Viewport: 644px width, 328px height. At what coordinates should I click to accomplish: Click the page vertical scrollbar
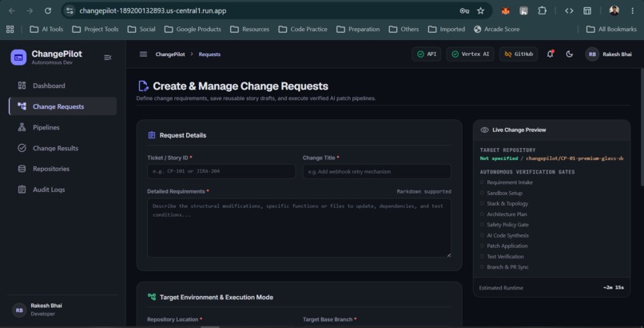click(642, 127)
